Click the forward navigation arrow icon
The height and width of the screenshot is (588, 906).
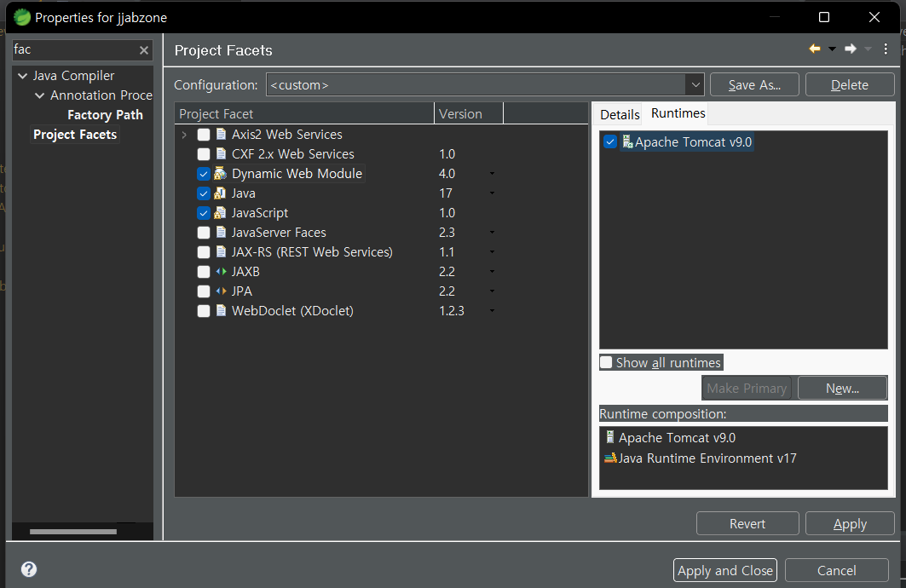click(x=850, y=49)
